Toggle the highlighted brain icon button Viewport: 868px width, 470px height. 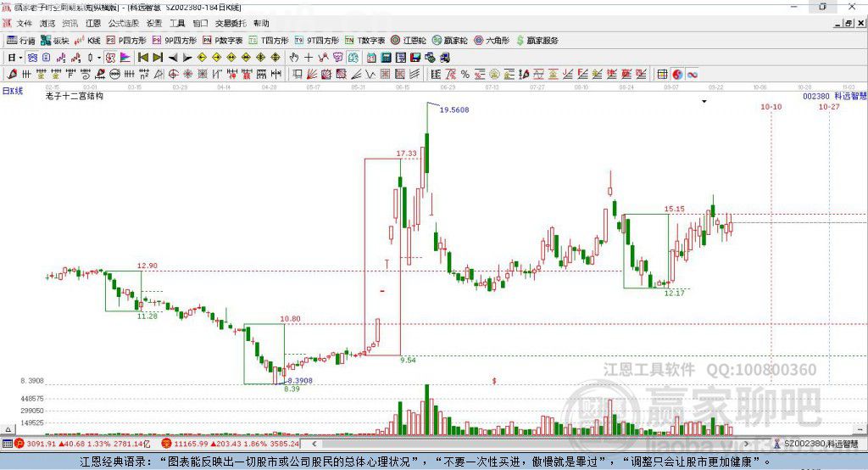pyautogui.click(x=353, y=58)
